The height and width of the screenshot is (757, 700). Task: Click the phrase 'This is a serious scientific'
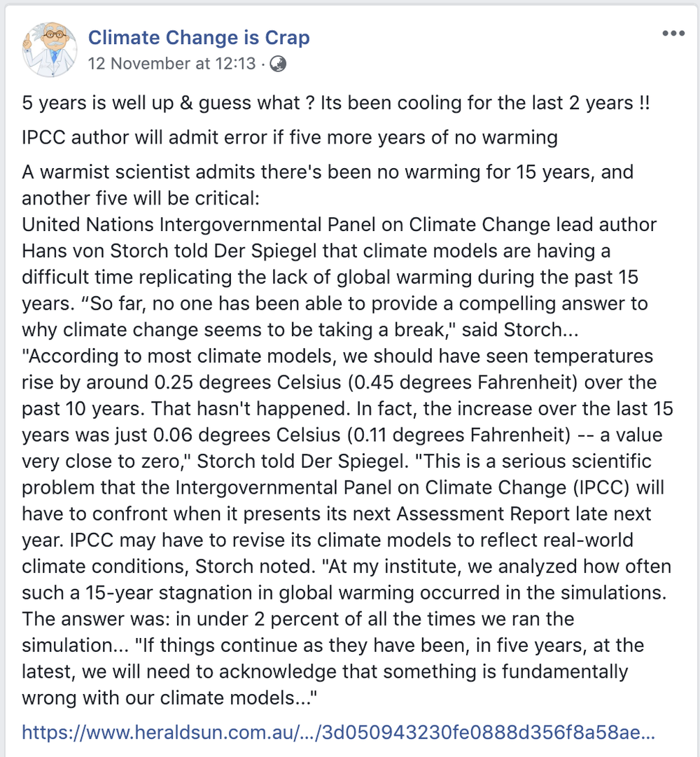click(x=533, y=461)
